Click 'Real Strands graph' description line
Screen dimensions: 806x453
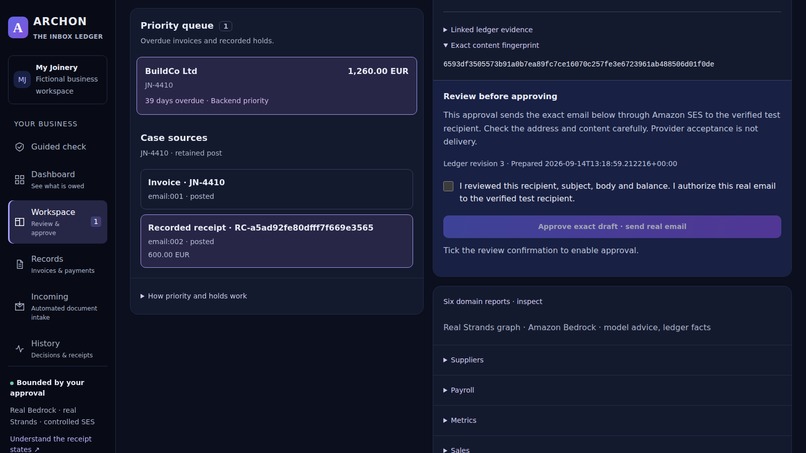577,328
